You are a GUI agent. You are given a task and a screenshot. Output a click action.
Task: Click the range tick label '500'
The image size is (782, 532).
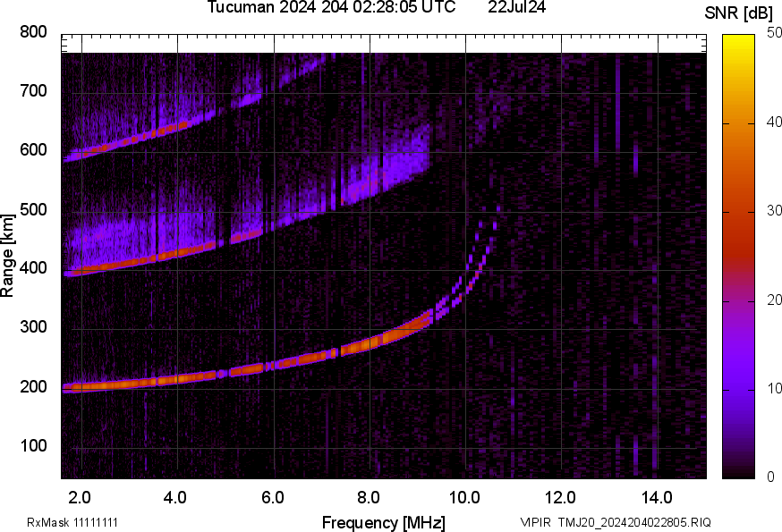point(33,209)
